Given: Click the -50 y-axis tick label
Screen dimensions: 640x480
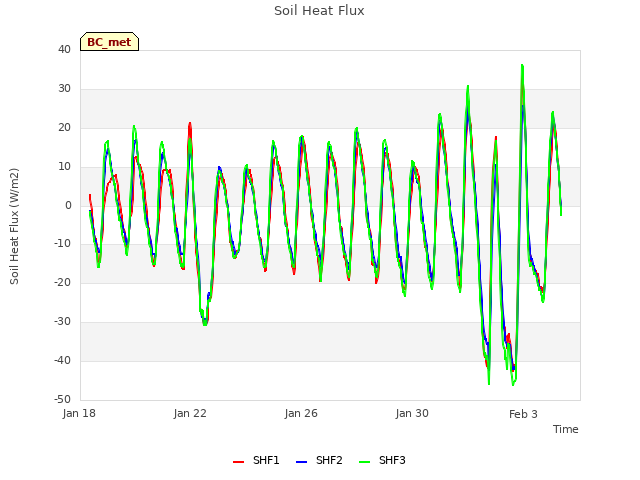Looking at the screenshot, I should [62, 400].
